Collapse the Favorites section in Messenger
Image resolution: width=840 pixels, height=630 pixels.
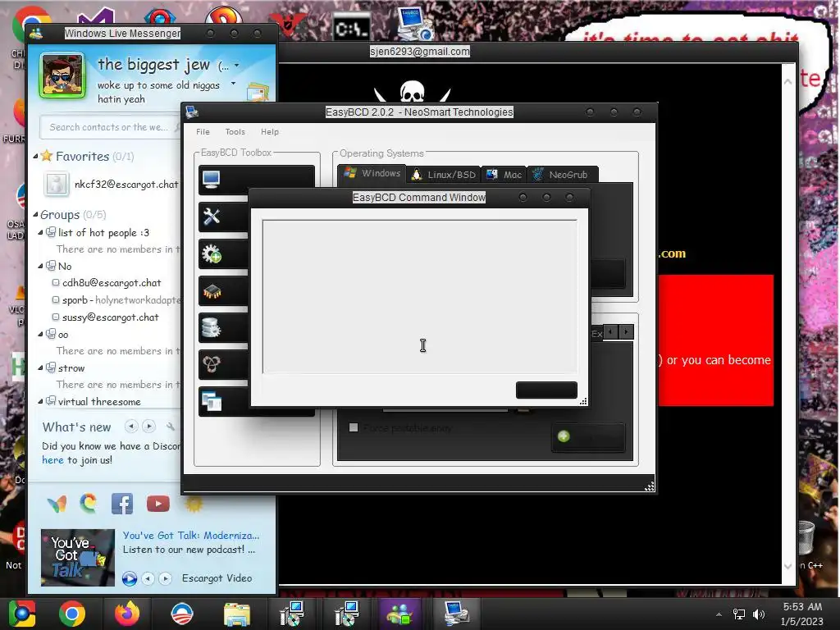tap(35, 157)
